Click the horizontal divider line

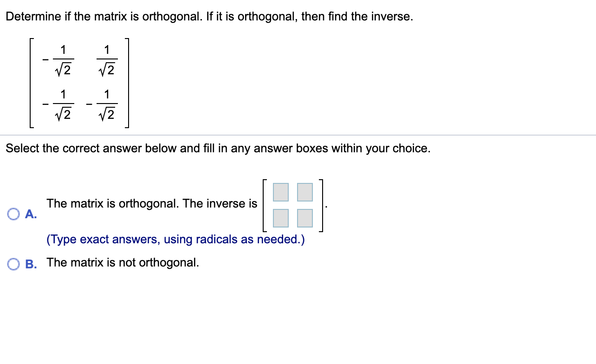coord(298,134)
